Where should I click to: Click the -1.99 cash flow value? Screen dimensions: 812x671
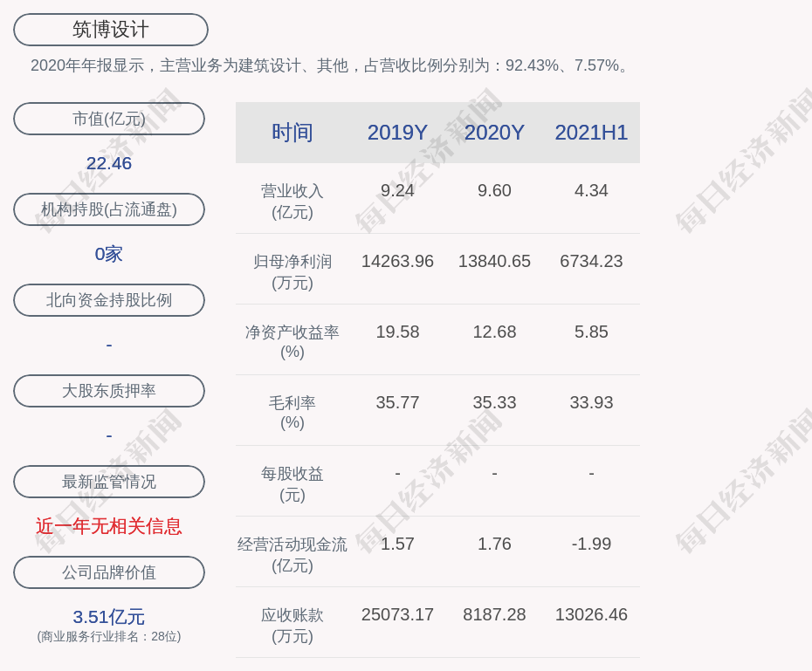(591, 544)
